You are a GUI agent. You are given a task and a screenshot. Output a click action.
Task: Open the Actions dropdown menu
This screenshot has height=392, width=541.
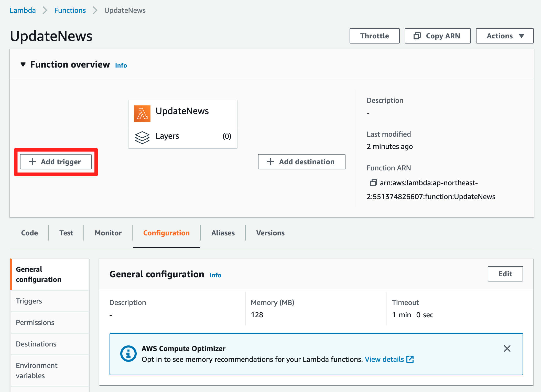505,36
